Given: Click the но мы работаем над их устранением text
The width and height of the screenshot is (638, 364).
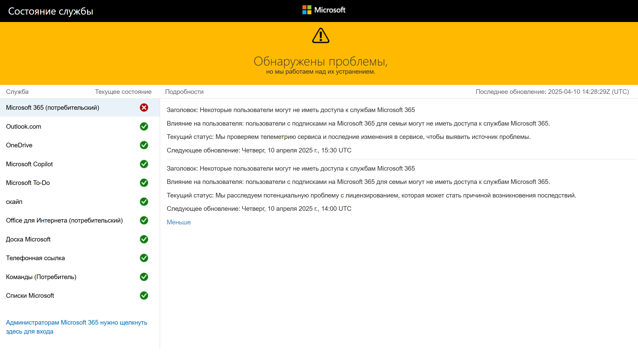Looking at the screenshot, I should pyautogui.click(x=321, y=72).
